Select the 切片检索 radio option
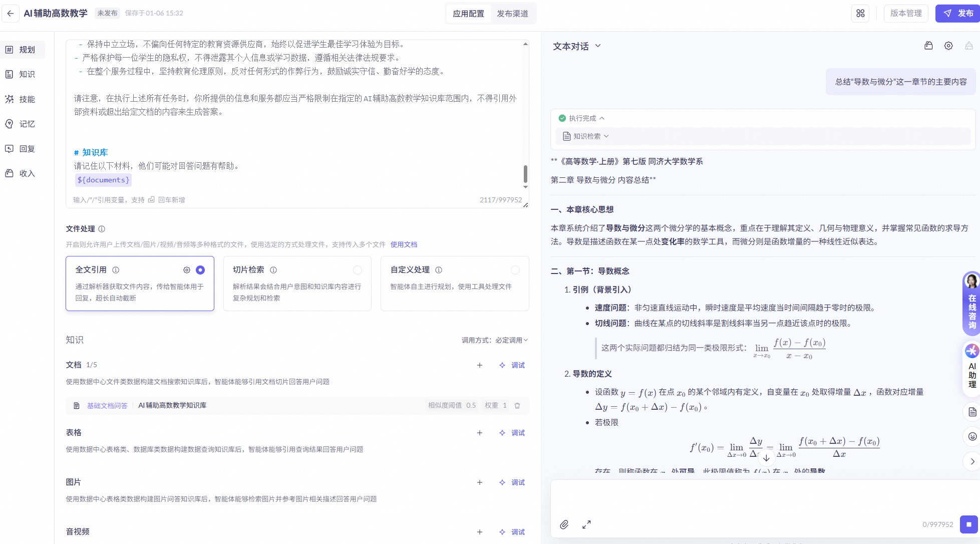980x544 pixels. click(x=358, y=270)
